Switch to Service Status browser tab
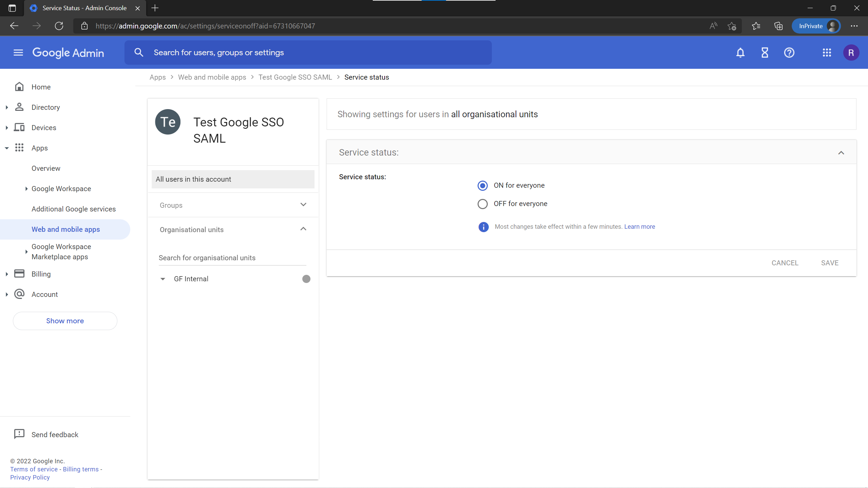Viewport: 868px width, 488px height. pyautogui.click(x=85, y=8)
